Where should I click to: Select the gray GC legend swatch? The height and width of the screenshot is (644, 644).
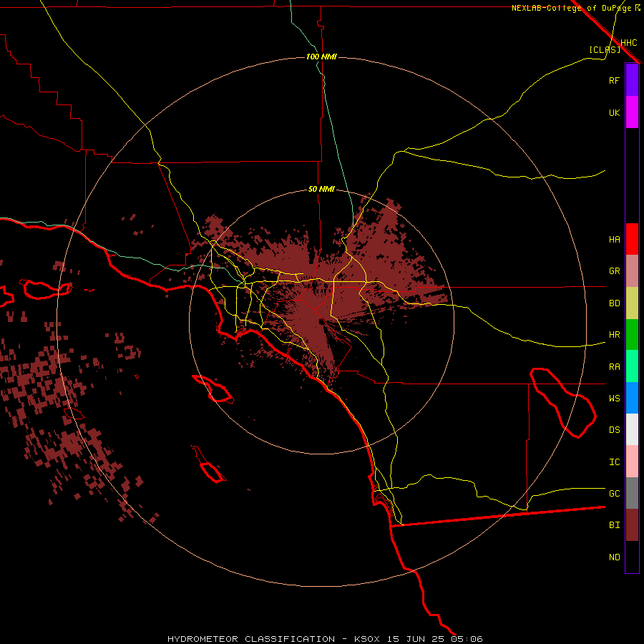pos(632,493)
